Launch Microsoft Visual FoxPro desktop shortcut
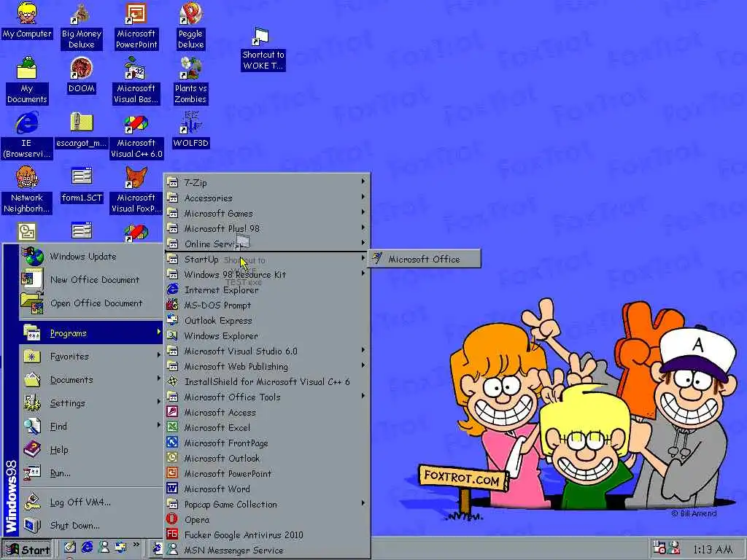 [x=136, y=190]
